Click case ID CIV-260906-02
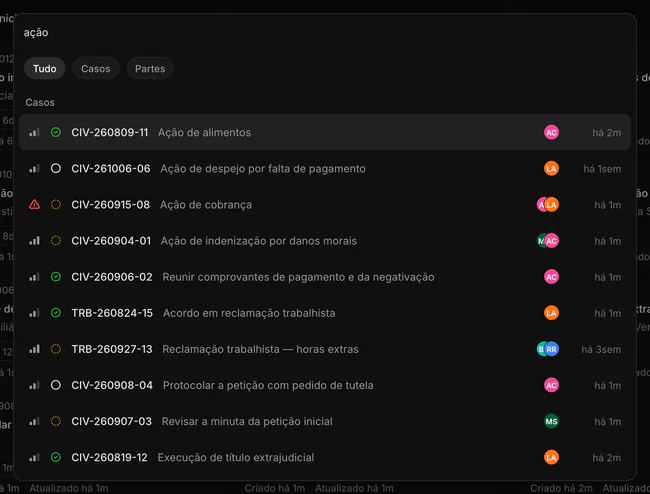650x494 pixels. (x=112, y=277)
